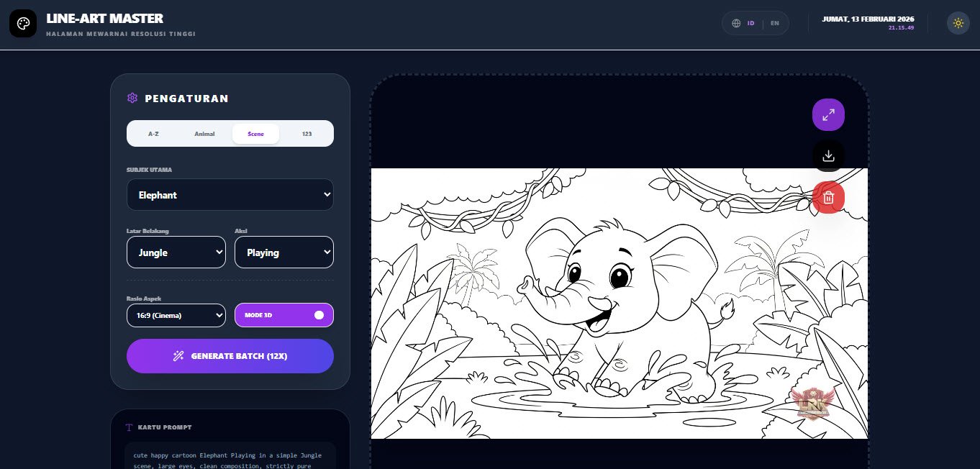Viewport: 980px width, 469px height.
Task: Select the Animal tab
Action: [204, 134]
